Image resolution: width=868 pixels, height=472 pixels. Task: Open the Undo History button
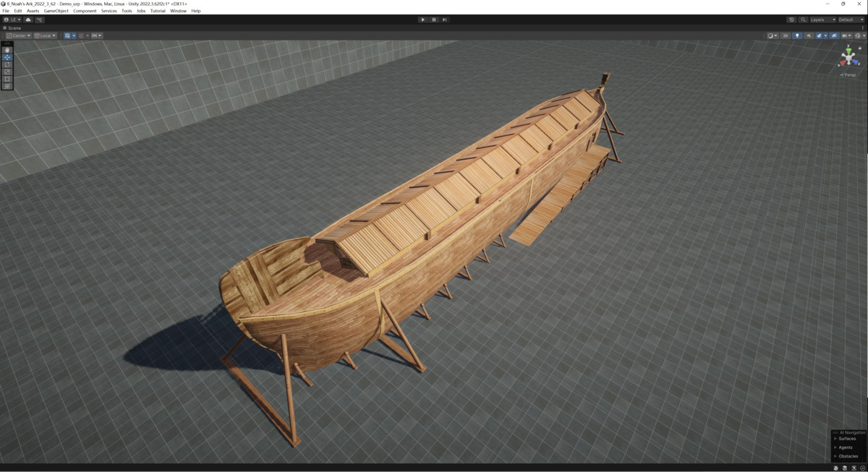pos(791,20)
